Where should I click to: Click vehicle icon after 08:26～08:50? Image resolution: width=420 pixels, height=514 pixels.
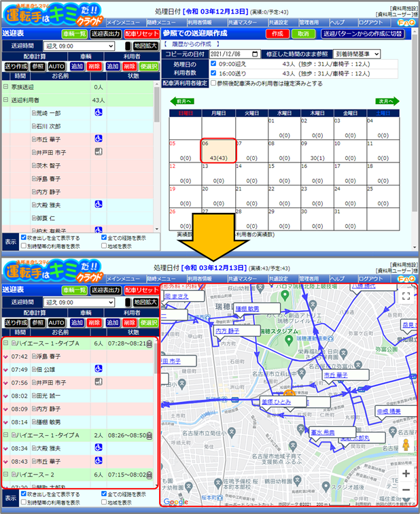tap(149, 435)
